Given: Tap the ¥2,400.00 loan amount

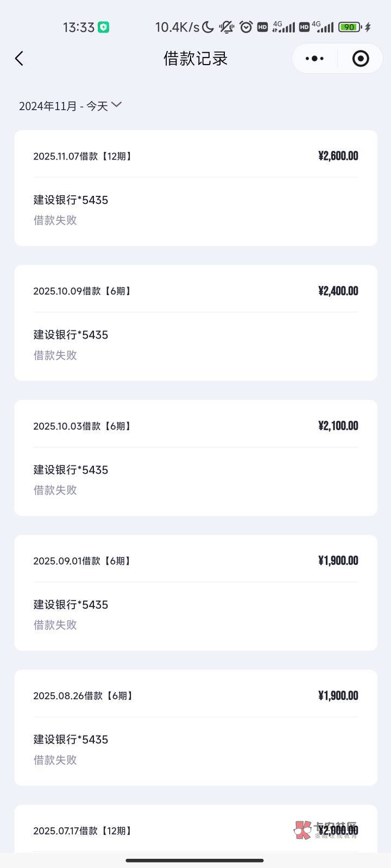Looking at the screenshot, I should coord(338,291).
